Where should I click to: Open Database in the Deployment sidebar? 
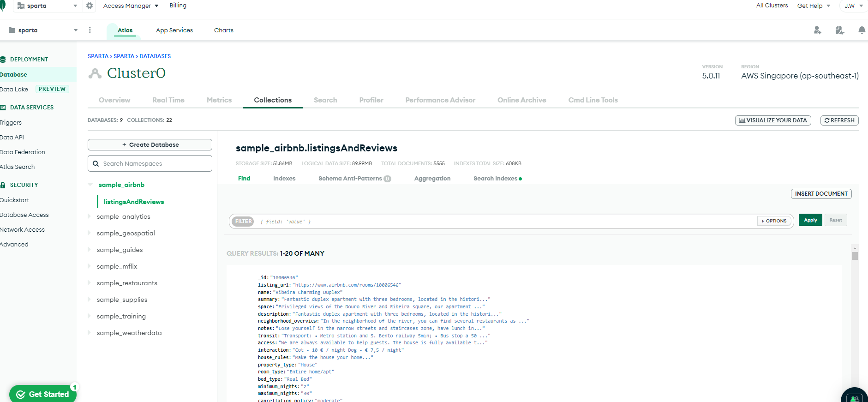coord(14,75)
